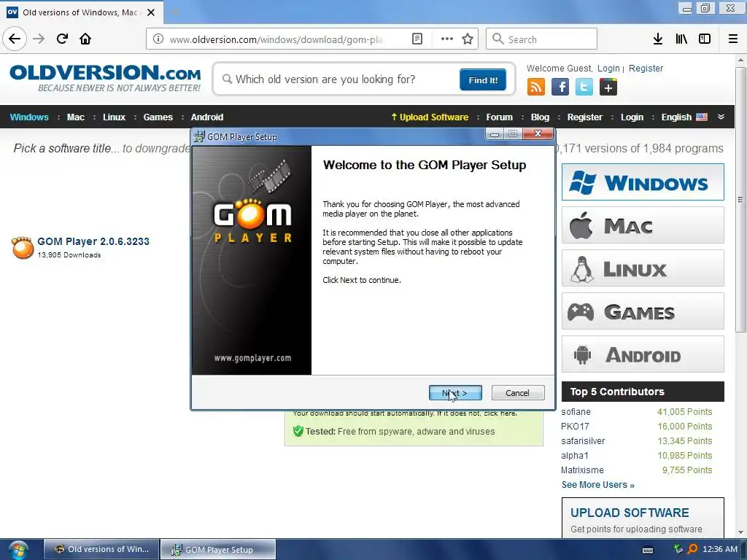Open the Firefox hamburger menu

coord(733,39)
